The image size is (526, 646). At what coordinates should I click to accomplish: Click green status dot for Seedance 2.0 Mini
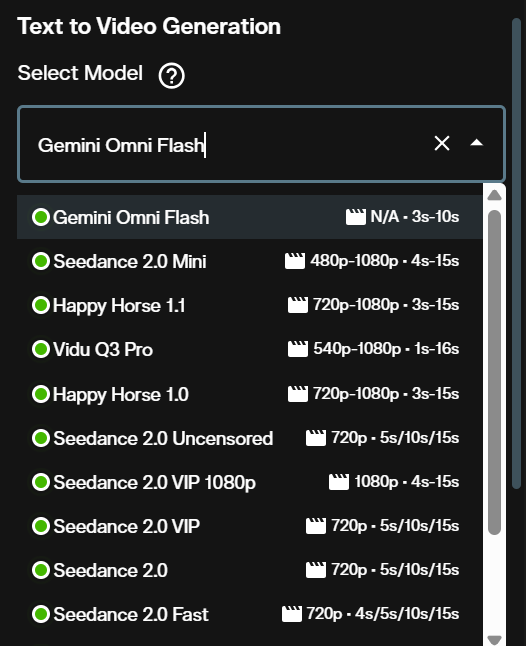pos(41,261)
